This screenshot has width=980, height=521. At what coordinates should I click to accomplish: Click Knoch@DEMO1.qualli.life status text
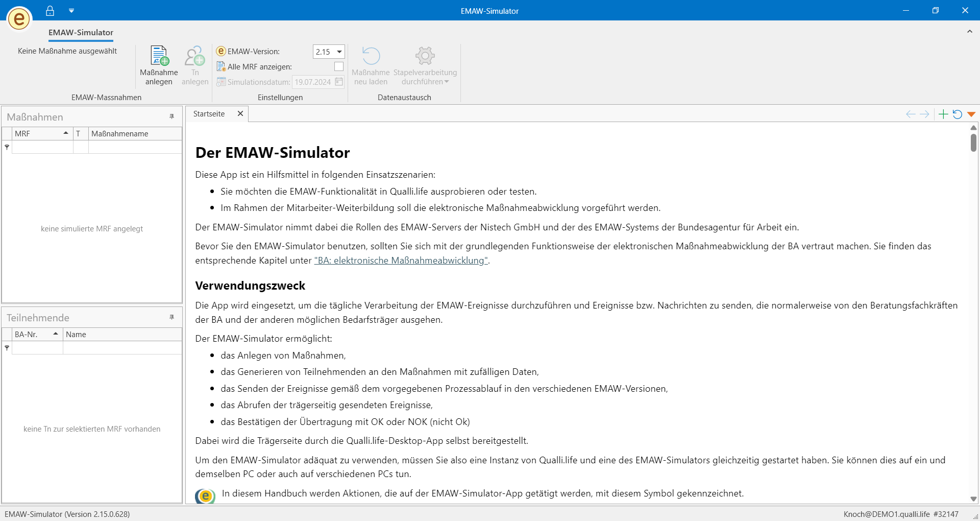coord(887,514)
